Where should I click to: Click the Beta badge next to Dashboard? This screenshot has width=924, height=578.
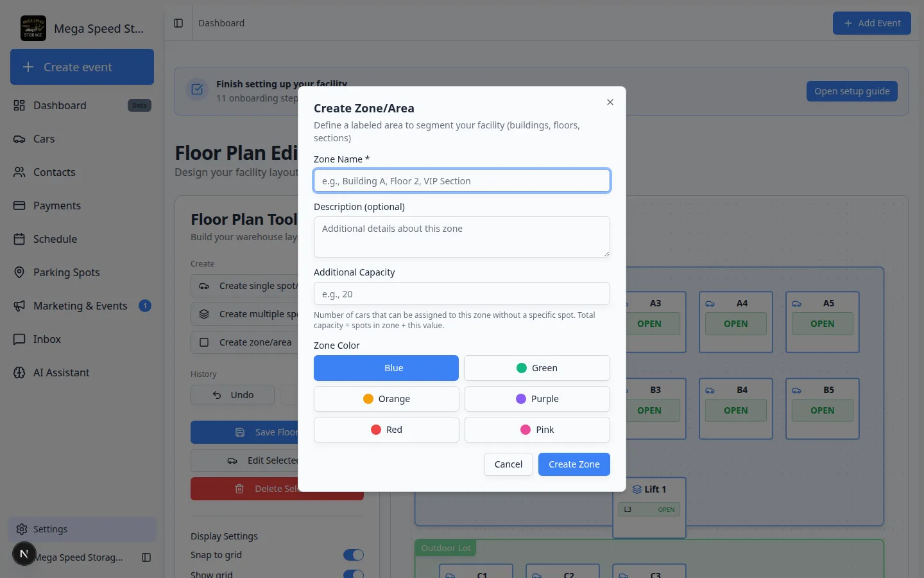pos(139,105)
